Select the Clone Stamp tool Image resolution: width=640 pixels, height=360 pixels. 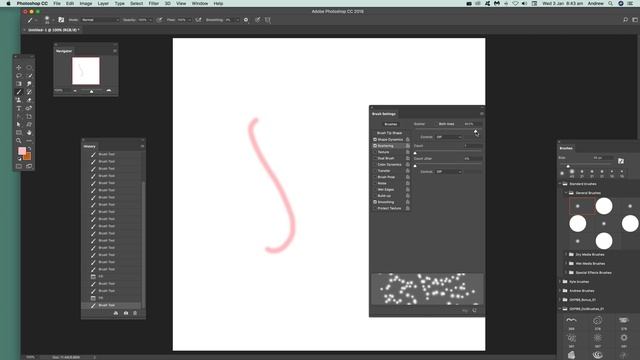19,100
